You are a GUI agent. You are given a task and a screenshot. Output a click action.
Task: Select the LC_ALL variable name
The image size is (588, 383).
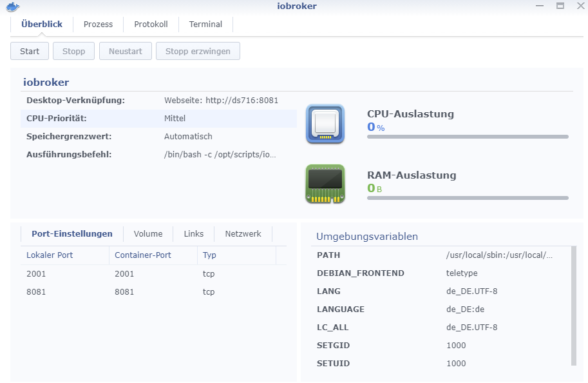pyautogui.click(x=332, y=328)
